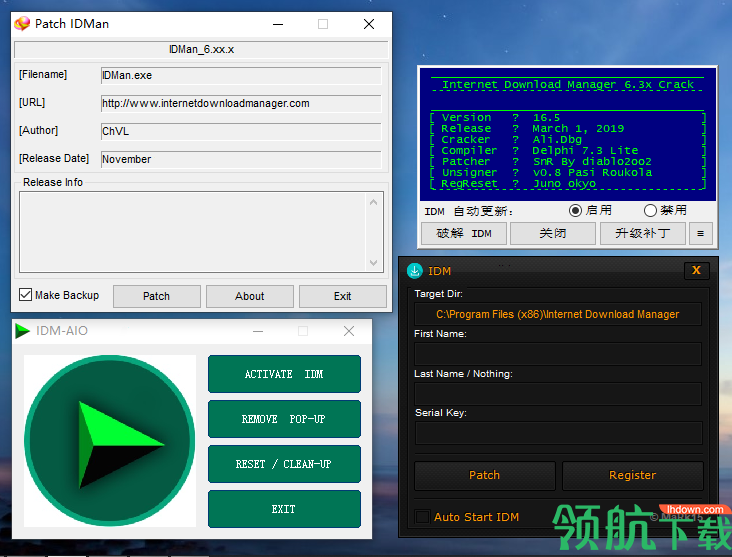This screenshot has height=557, width=732.
Task: Toggle the Make Backup checkbox
Action: (25, 295)
